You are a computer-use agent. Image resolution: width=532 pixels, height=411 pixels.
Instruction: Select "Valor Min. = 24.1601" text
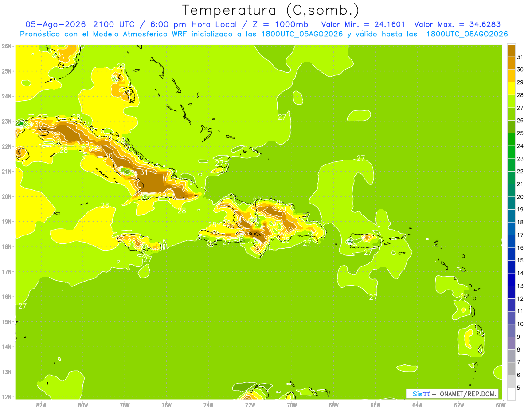click(363, 24)
